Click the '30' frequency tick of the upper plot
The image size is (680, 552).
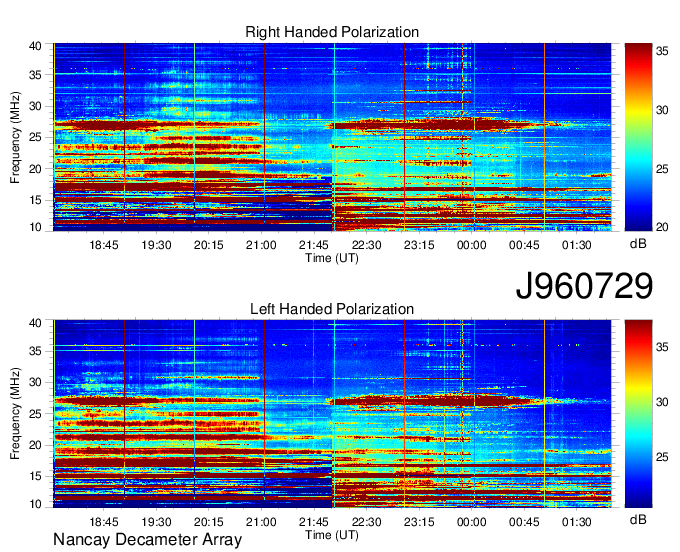tap(36, 106)
